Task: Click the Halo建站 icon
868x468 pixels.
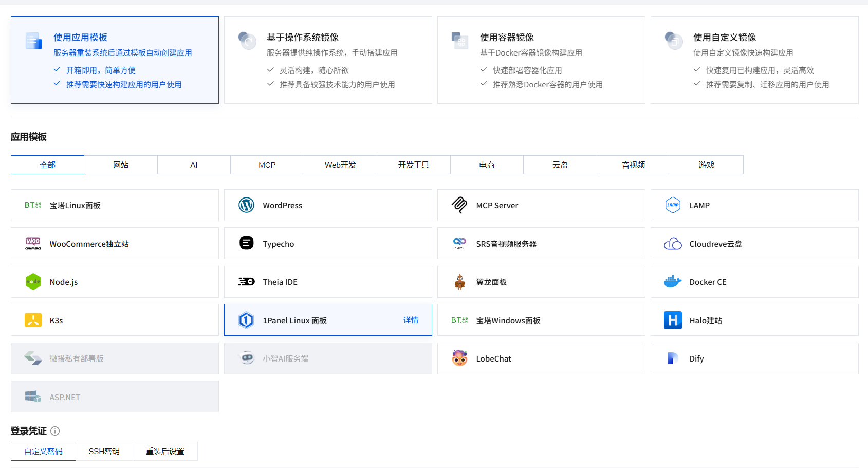Action: click(x=672, y=320)
